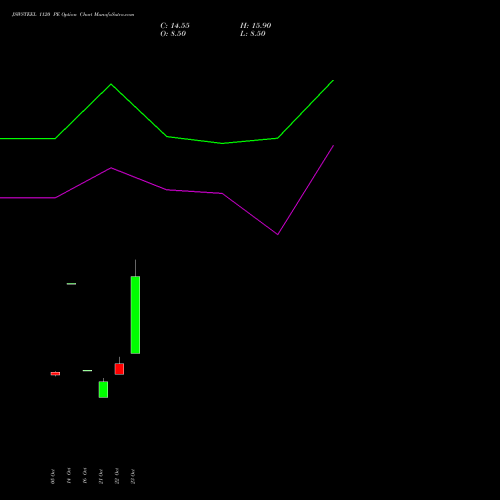Screen dimensions: 500x500
Task: Click the small red candle for 08 Oct
Action: 55,374
